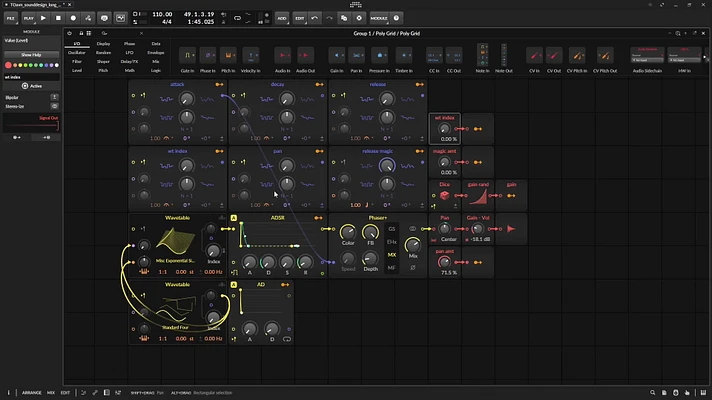712x400 pixels.
Task: Open the Bitwig dashboard logo icon
Action: [356, 5]
